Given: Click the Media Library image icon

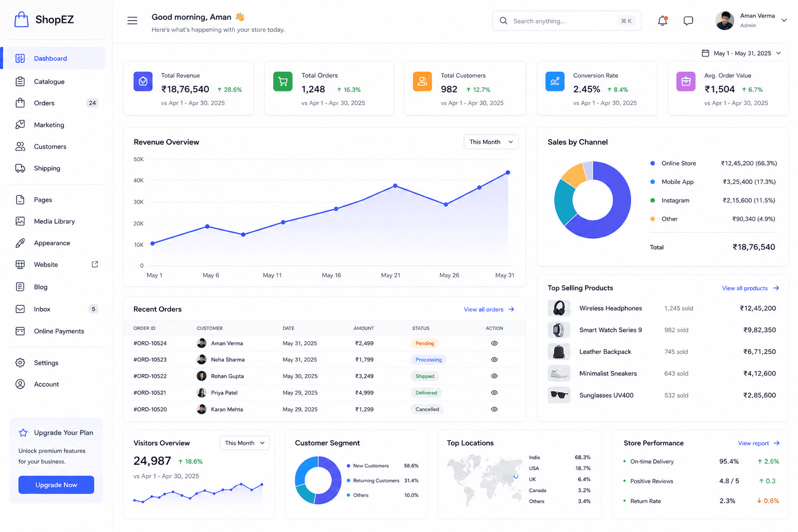Looking at the screenshot, I should [20, 221].
